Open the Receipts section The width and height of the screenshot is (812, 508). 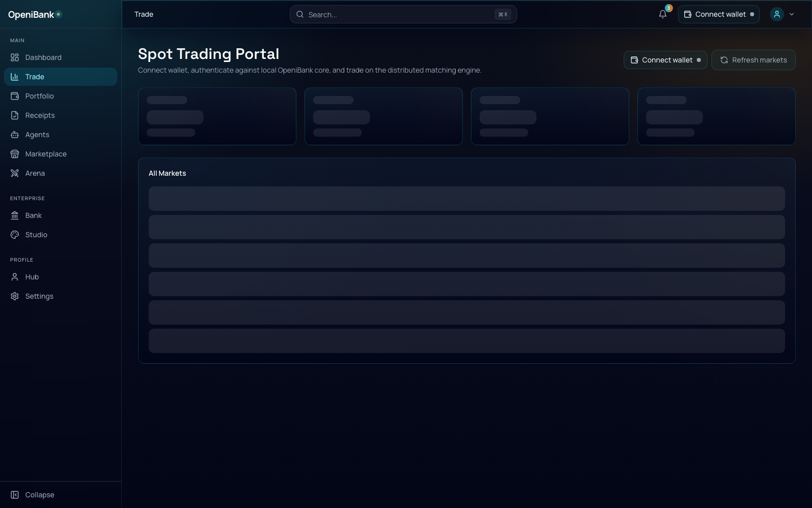(x=40, y=115)
